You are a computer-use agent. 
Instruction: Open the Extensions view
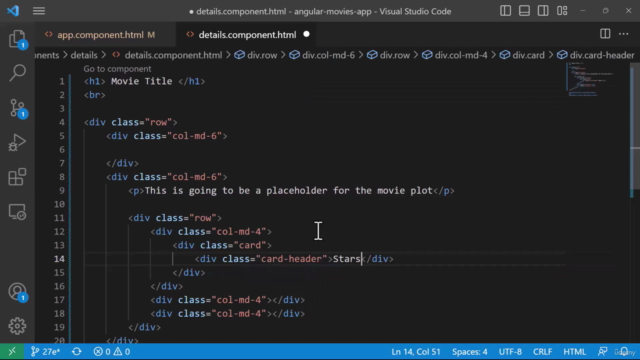point(17,177)
